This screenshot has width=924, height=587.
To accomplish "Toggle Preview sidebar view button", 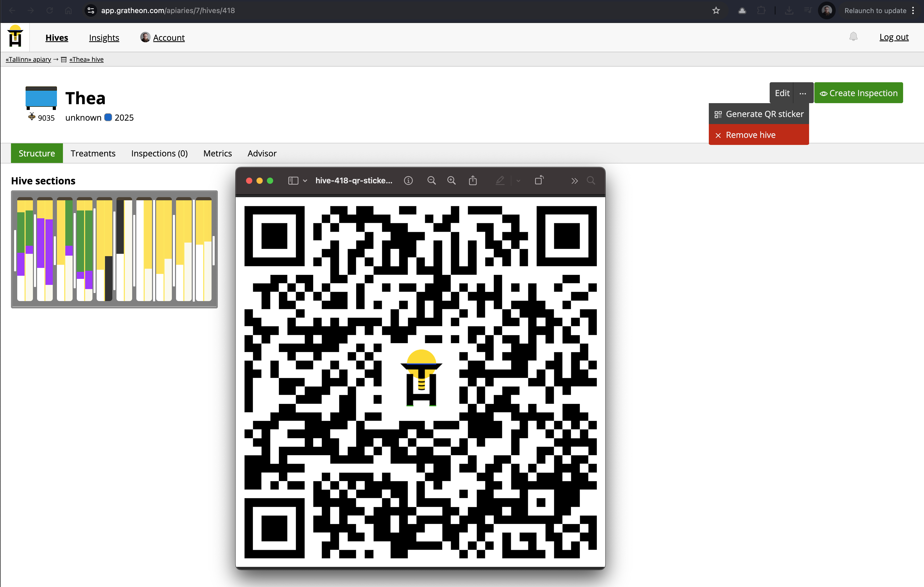I will [x=293, y=181].
